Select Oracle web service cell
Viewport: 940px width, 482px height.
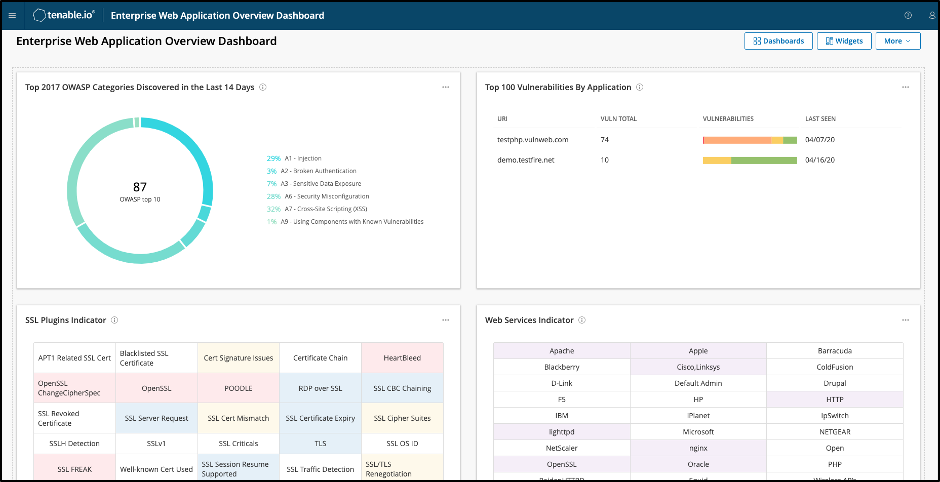coord(698,464)
